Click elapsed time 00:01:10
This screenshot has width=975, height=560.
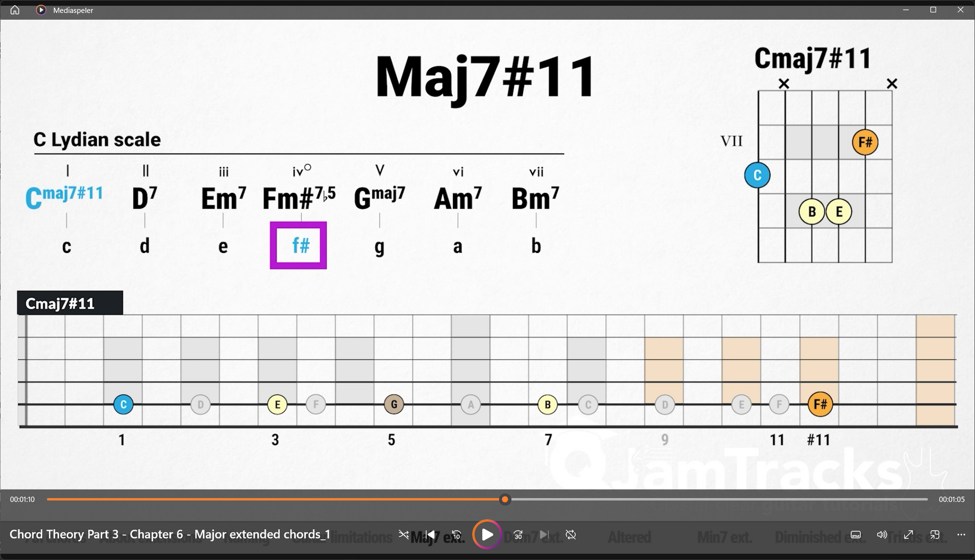pos(23,499)
